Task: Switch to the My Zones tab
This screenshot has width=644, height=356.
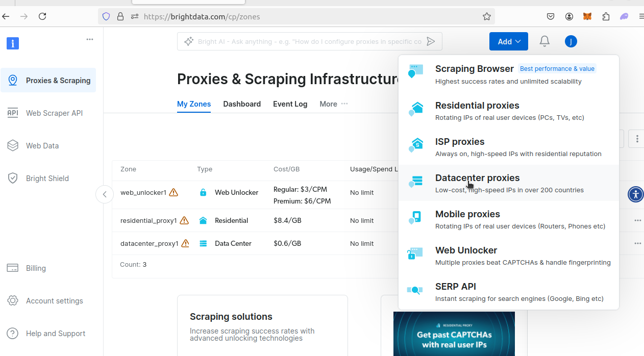Action: point(194,104)
